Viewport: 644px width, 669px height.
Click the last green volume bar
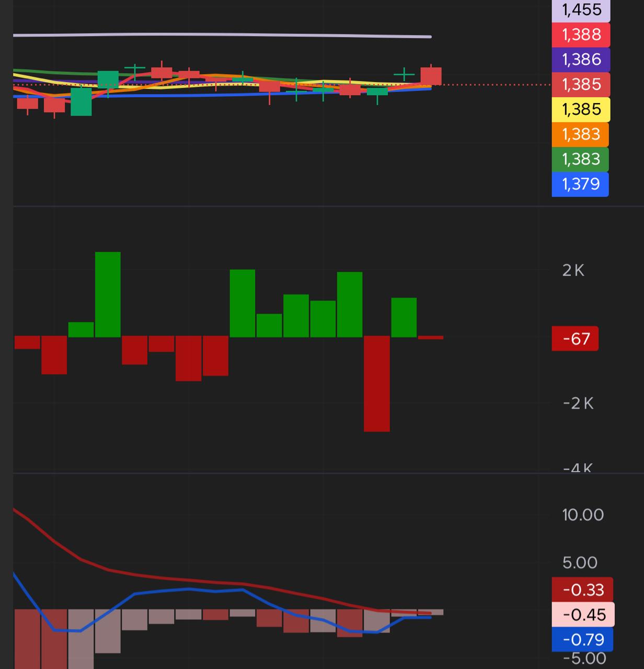click(x=404, y=317)
